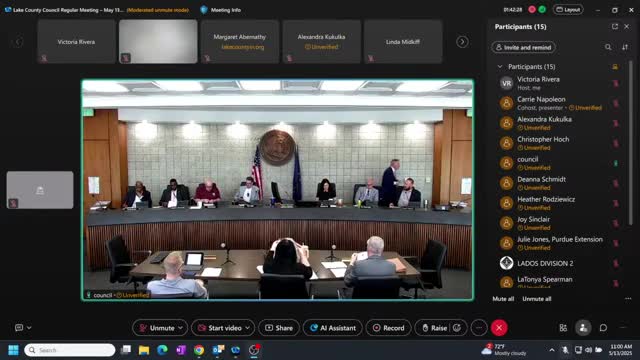Toggle mute for Christopher Hoch
Screen dimensions: 640x360
point(616,143)
